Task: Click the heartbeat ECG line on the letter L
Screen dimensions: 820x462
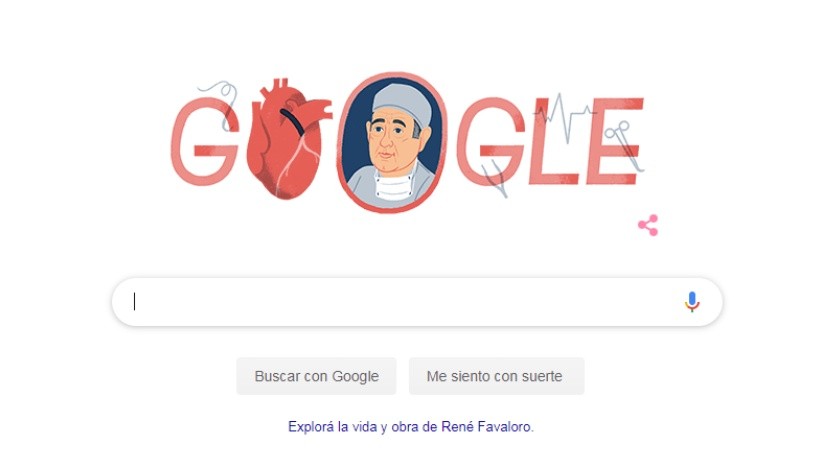Action: (564, 115)
